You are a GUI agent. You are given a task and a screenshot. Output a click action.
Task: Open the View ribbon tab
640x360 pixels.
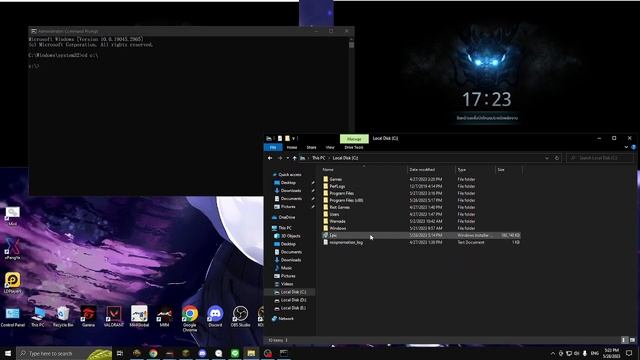tap(330, 147)
